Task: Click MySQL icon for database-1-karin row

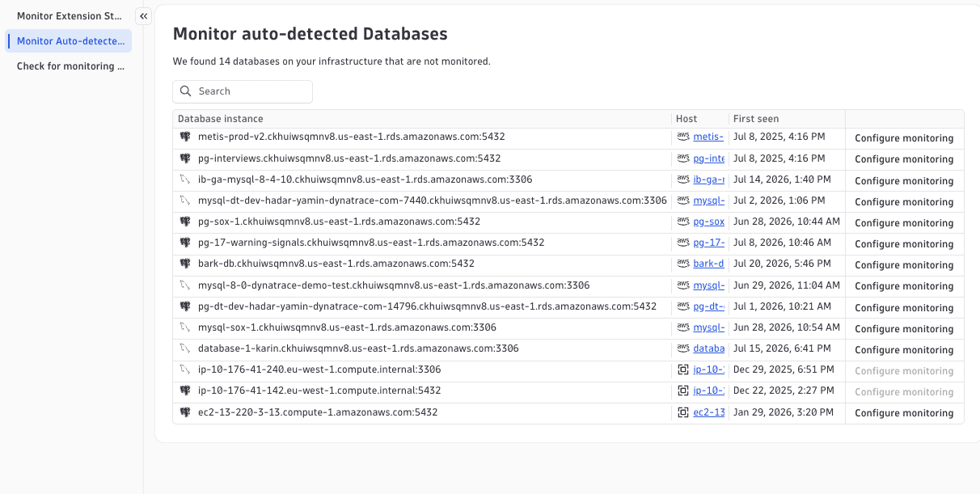Action: 185,348
